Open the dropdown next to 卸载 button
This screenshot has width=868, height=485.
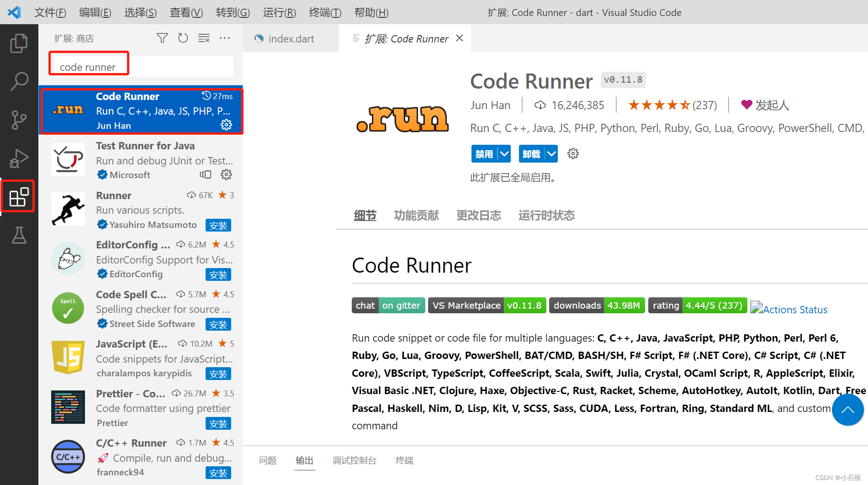click(551, 153)
